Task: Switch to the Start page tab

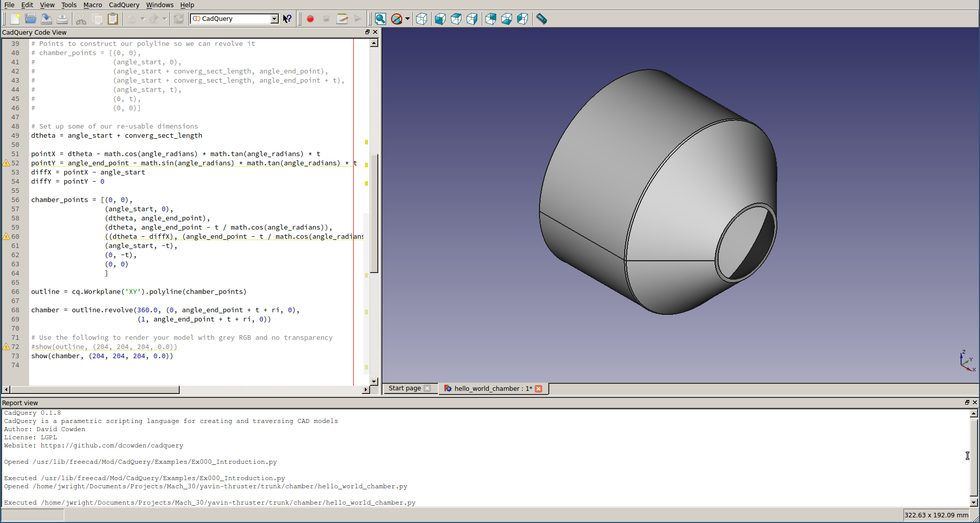Action: click(x=404, y=388)
